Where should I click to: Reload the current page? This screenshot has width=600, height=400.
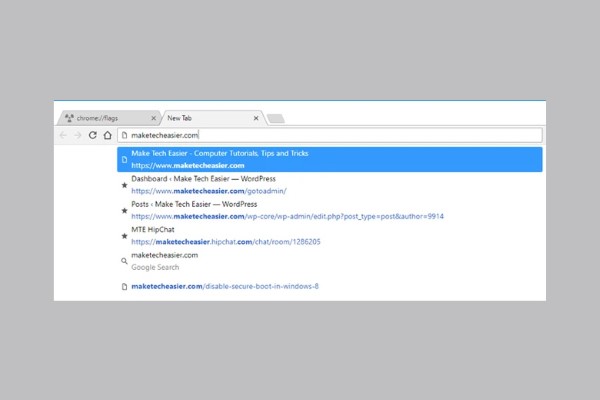tap(93, 135)
